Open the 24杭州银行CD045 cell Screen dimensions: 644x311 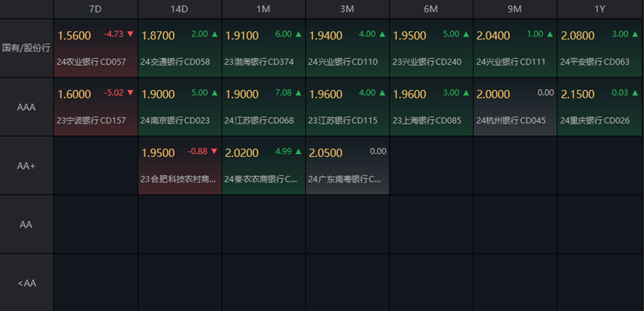[x=515, y=106]
